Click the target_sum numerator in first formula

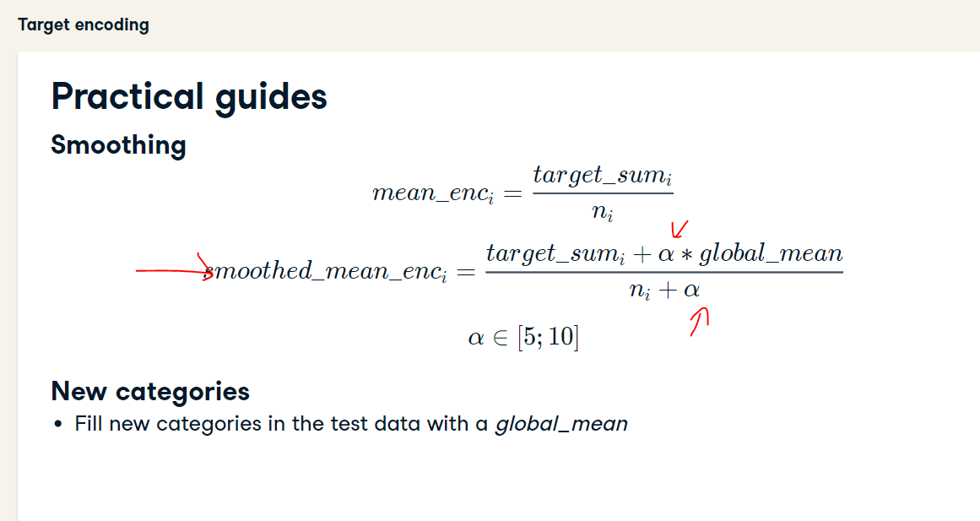(603, 176)
